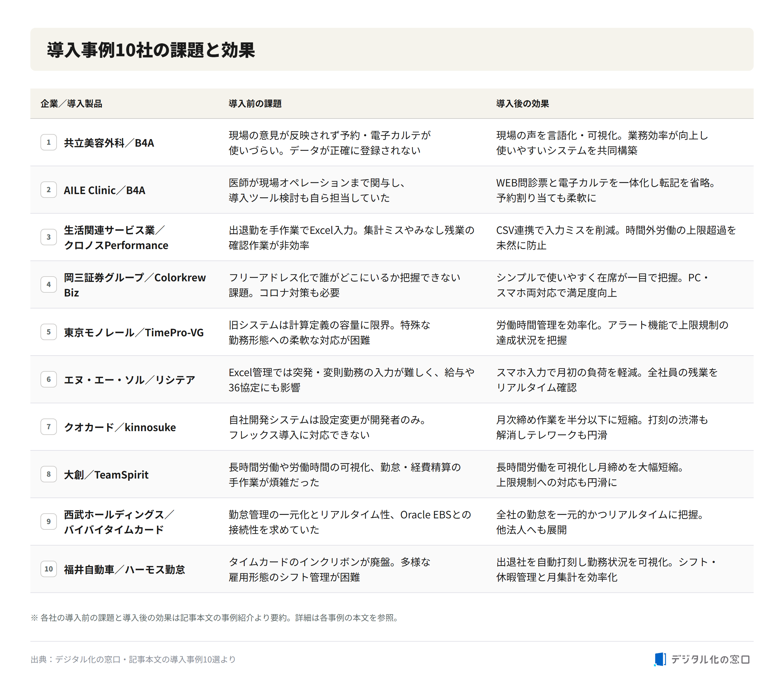Click the number 5 badge beside 東京モノレール
The width and height of the screenshot is (784, 696).
click(49, 332)
